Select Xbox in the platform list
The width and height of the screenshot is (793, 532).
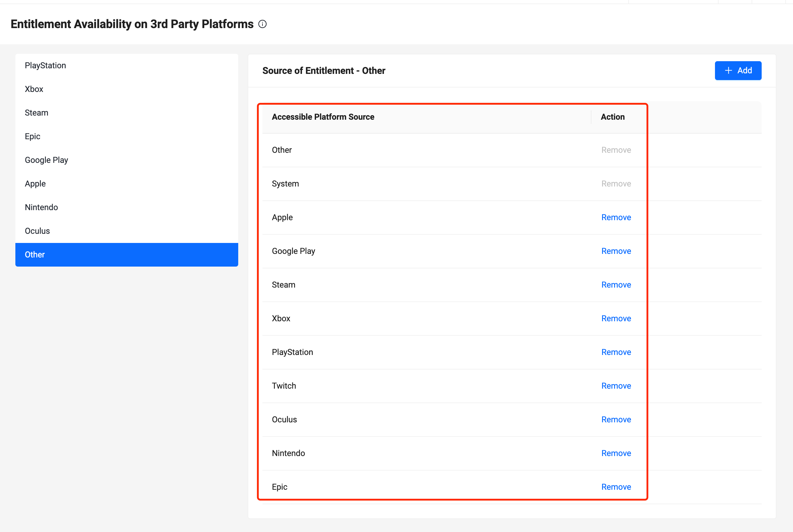[127, 89]
